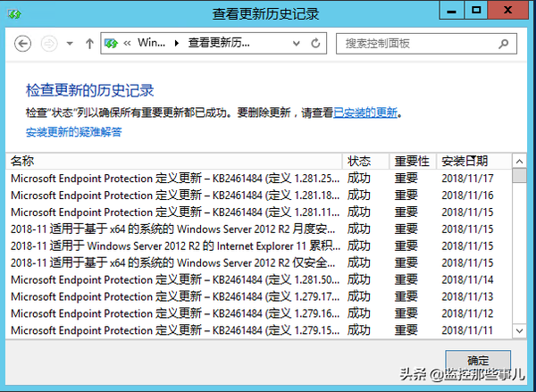Screen dimensions: 536x392
Task: Go up one folder level
Action: [x=89, y=44]
